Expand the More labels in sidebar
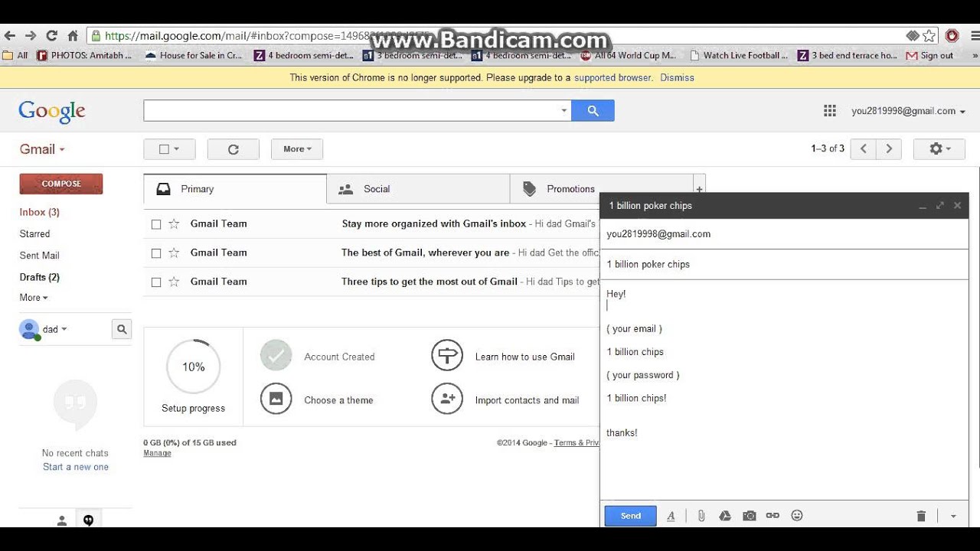The width and height of the screenshot is (980, 551). [x=34, y=298]
